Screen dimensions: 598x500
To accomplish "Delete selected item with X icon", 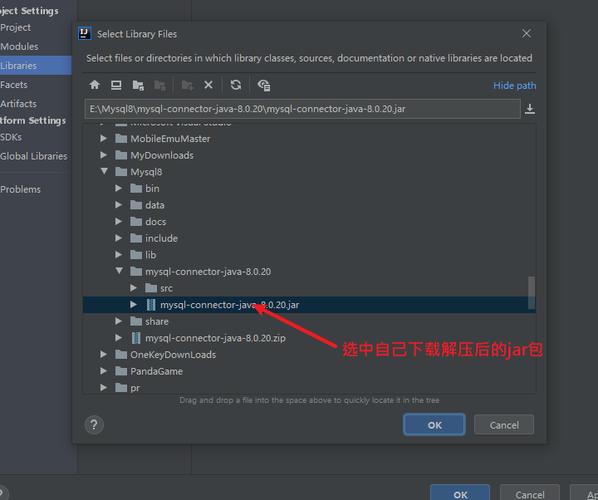I will (208, 85).
